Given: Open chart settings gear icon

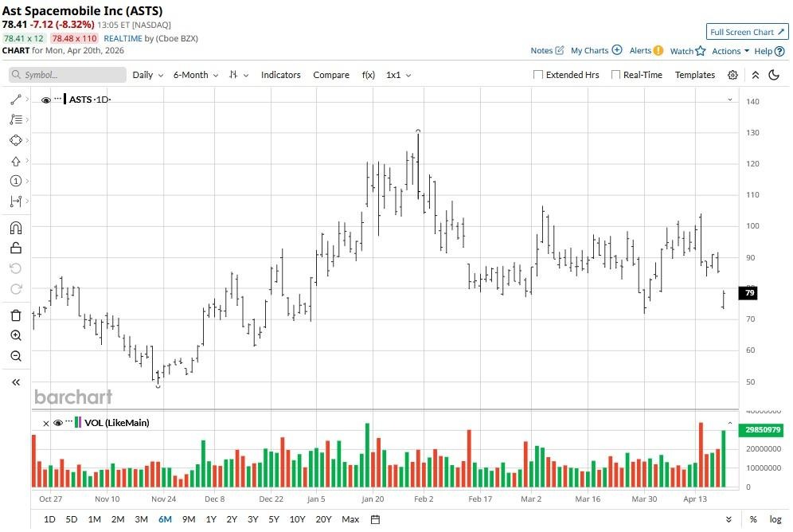Looking at the screenshot, I should pos(732,75).
